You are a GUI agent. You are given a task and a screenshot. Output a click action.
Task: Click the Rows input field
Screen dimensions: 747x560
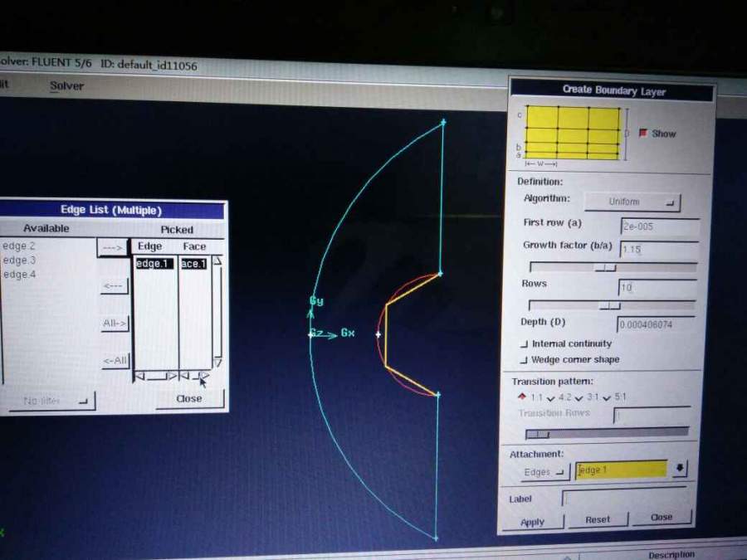(657, 288)
